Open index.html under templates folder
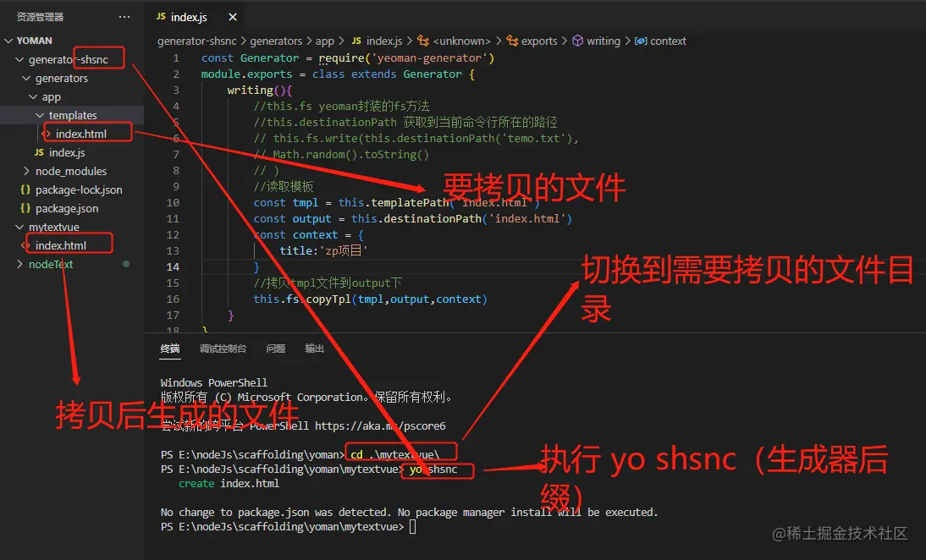926x560 pixels. (81, 134)
